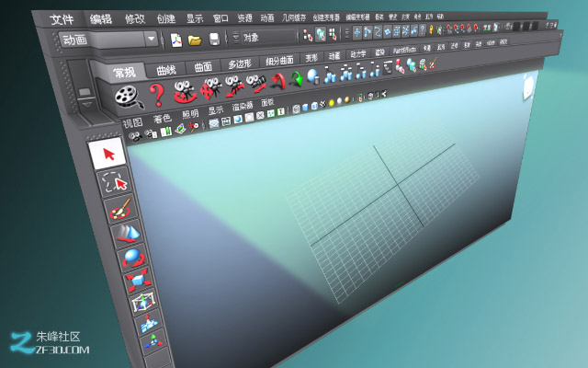Click the camera dolly shelf icon

[235, 86]
